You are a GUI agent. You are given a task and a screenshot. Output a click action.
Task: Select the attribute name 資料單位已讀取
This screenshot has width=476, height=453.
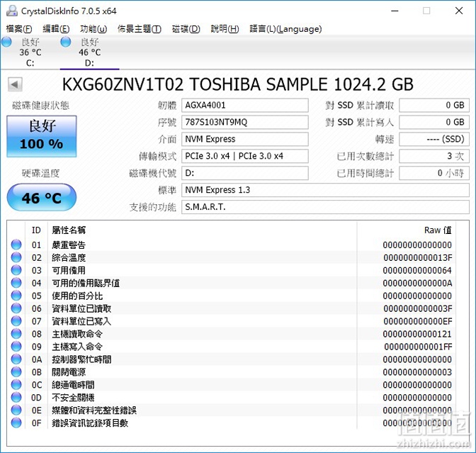pyautogui.click(x=81, y=308)
